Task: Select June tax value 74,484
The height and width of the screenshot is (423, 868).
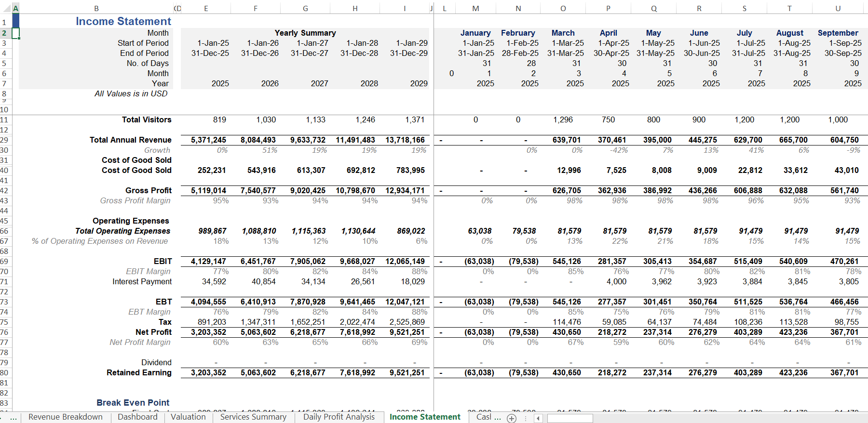Action: click(705, 322)
